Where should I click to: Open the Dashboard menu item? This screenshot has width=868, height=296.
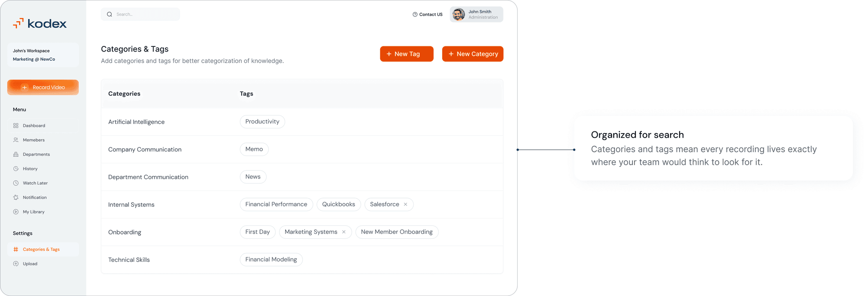coord(43,126)
